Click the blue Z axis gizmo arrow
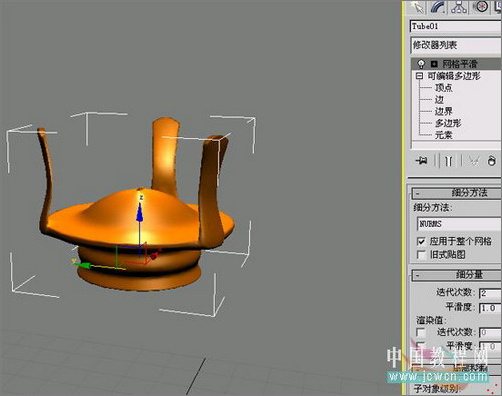The image size is (502, 396). click(140, 212)
